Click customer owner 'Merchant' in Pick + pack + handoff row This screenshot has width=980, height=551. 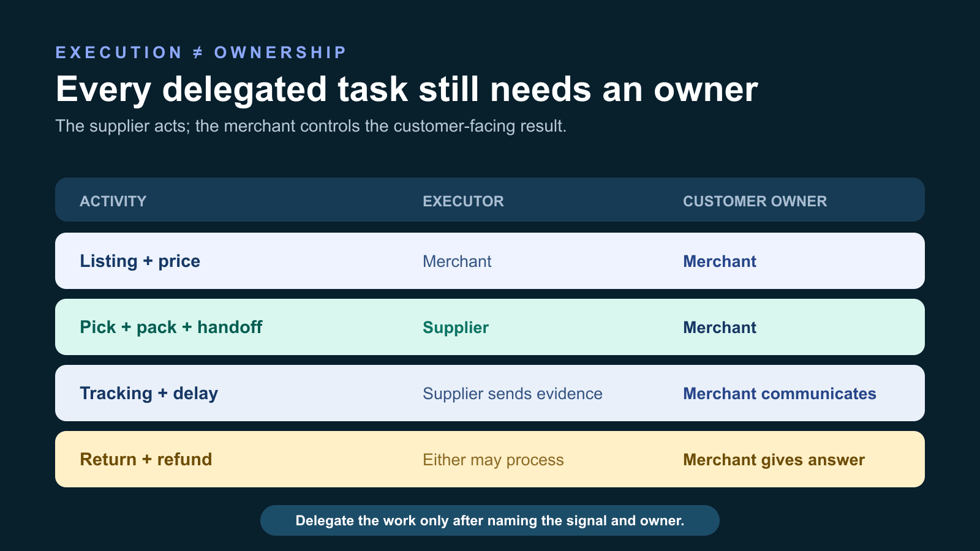720,328
